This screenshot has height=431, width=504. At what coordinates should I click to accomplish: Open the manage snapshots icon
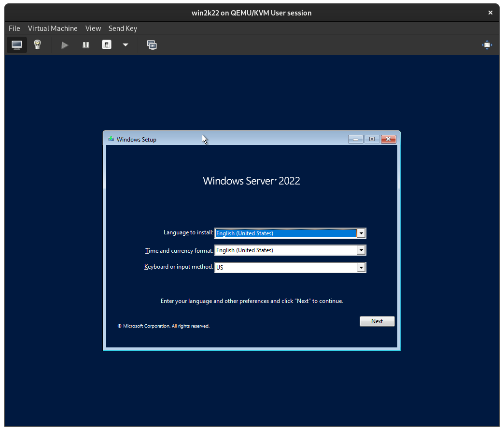152,44
